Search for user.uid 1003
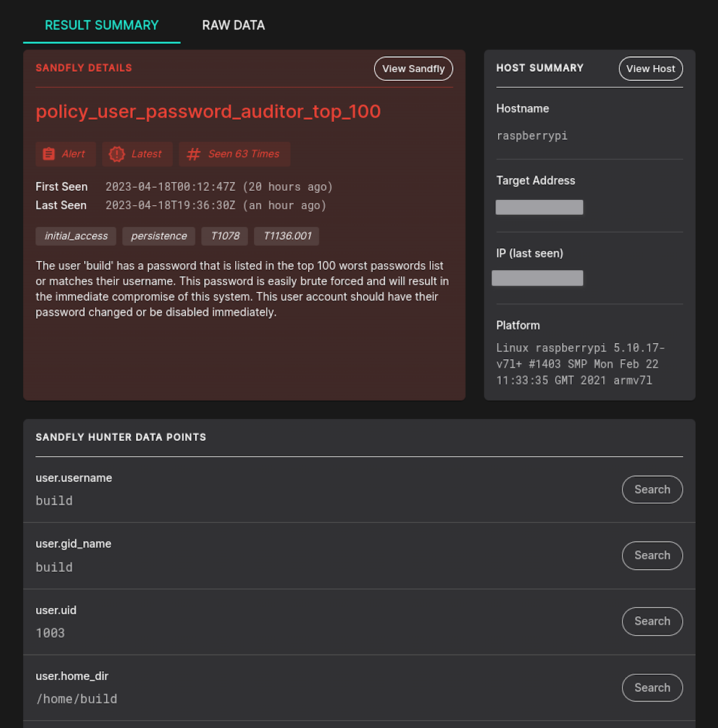This screenshot has height=728, width=718. point(652,621)
